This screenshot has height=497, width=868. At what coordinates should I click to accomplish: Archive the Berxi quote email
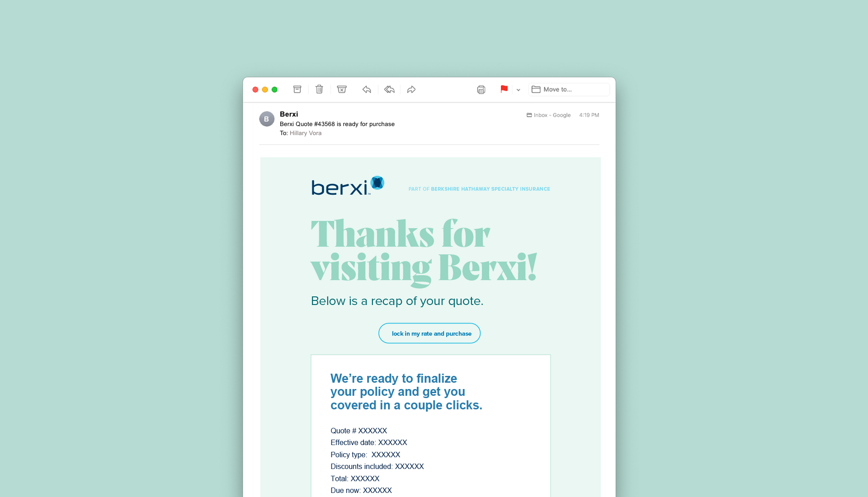[297, 89]
